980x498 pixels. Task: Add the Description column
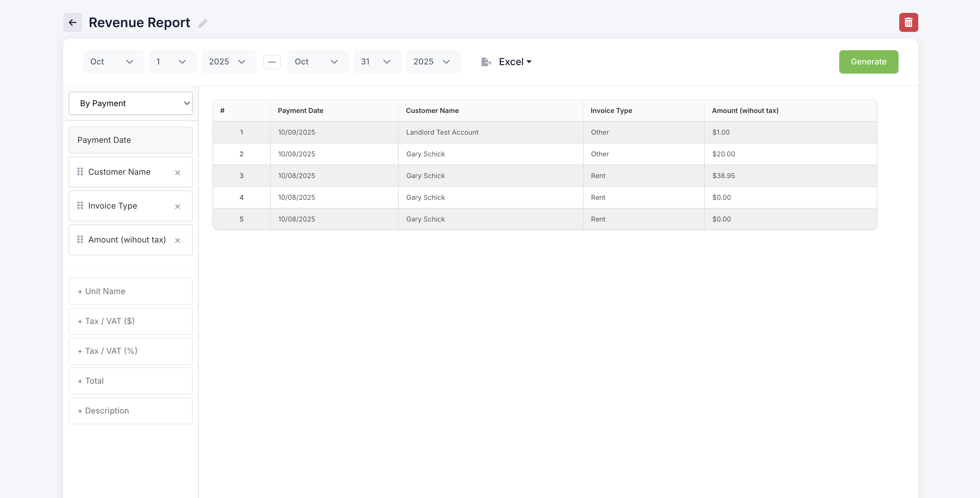(131, 411)
